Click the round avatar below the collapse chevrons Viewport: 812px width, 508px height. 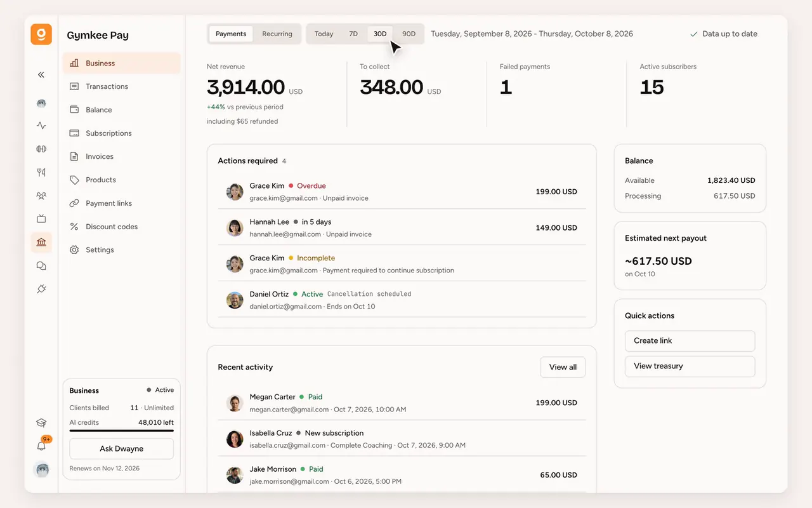pyautogui.click(x=41, y=103)
